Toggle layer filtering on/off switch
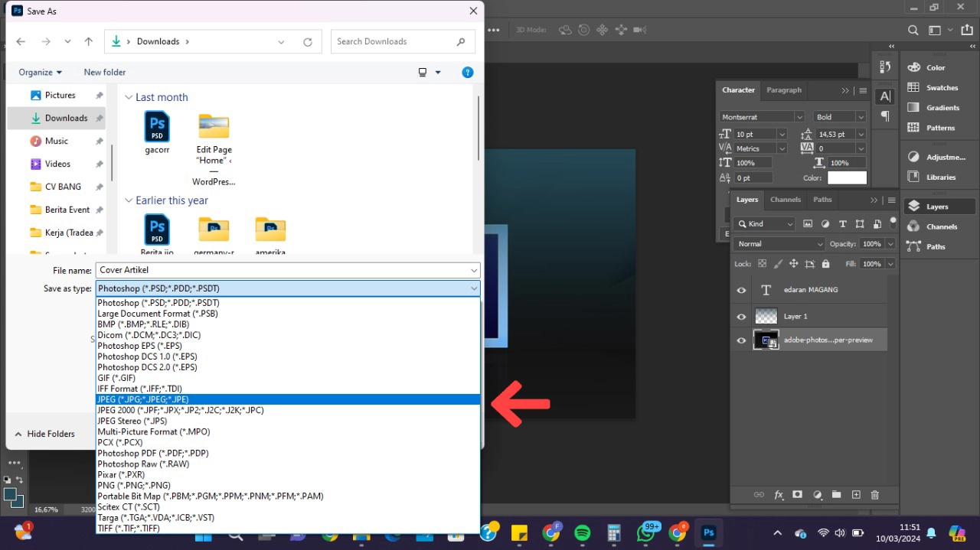The image size is (980, 550). [x=893, y=223]
